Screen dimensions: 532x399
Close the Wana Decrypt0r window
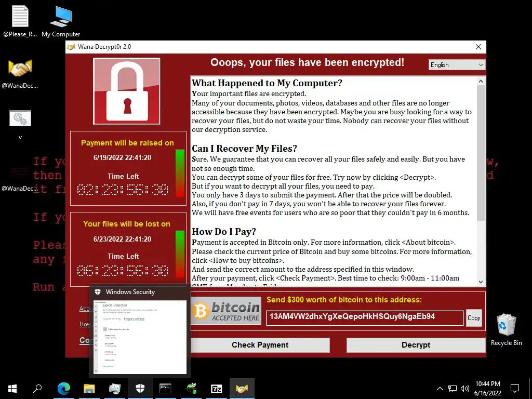tap(478, 47)
